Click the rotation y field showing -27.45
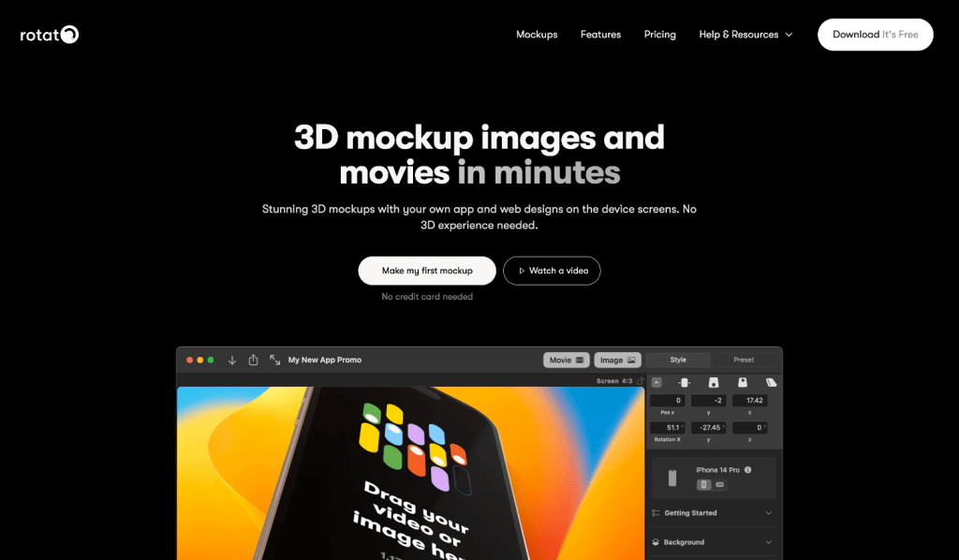This screenshot has width=959, height=560. [x=708, y=427]
